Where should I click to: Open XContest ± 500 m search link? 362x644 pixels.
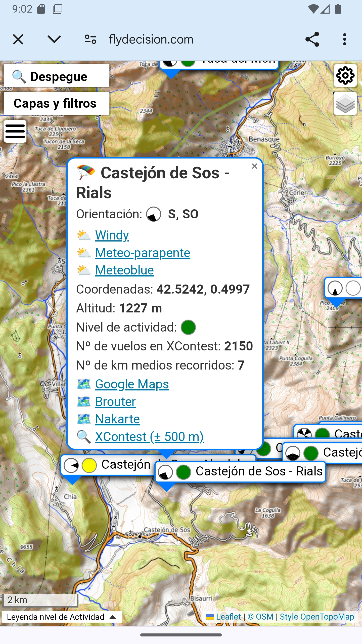[149, 437]
